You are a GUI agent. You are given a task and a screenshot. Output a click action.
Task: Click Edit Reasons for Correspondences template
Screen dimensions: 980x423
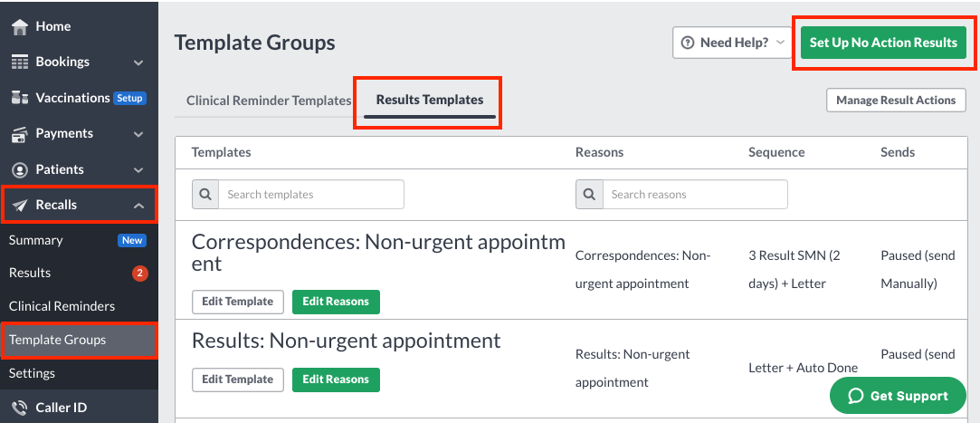coord(336,302)
